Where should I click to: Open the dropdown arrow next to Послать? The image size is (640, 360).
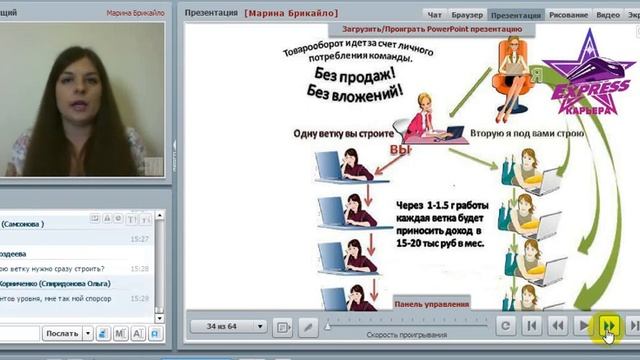pos(88,333)
